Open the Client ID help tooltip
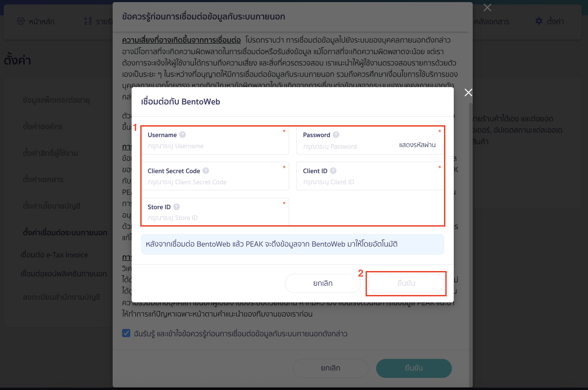Screen dimensions: 588x390 coord(333,171)
